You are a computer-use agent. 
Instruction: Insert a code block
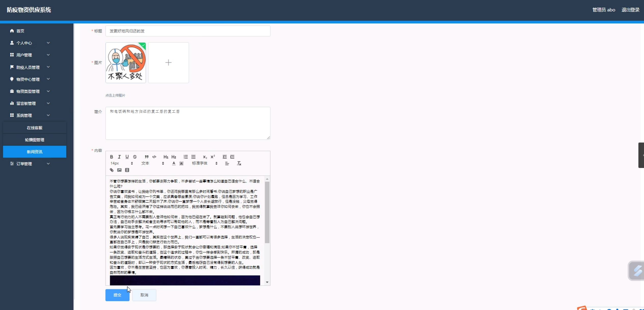[x=154, y=157]
